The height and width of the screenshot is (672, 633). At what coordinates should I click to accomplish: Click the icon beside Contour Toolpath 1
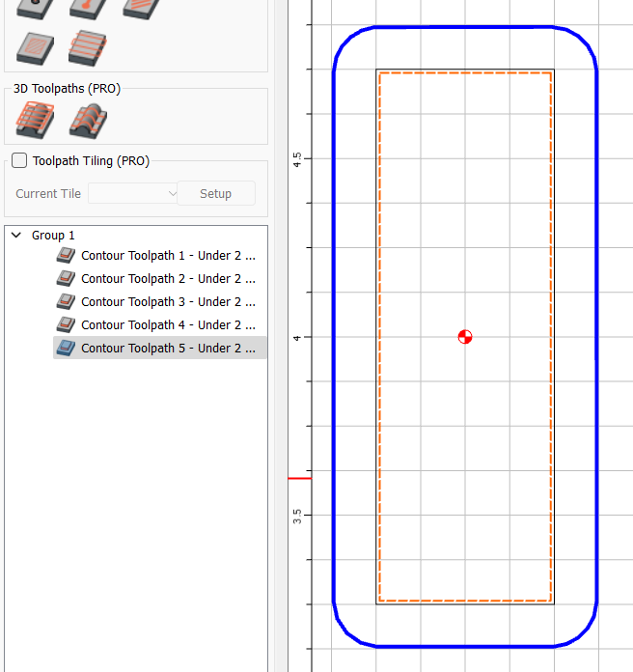(x=66, y=256)
